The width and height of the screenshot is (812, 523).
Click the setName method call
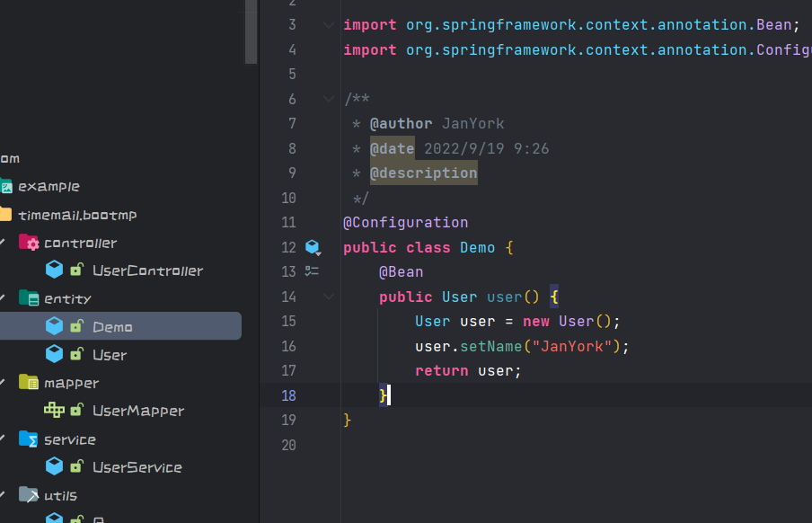point(491,346)
